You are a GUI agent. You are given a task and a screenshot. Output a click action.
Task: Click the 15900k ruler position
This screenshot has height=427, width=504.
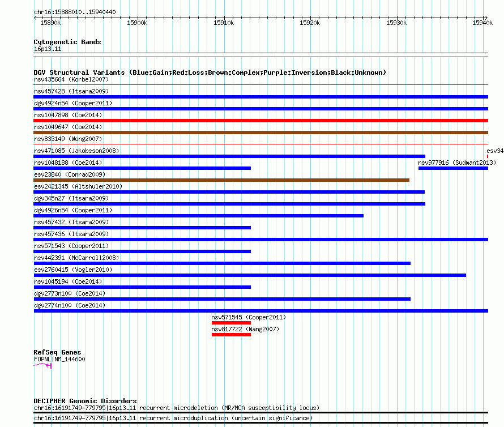click(137, 23)
